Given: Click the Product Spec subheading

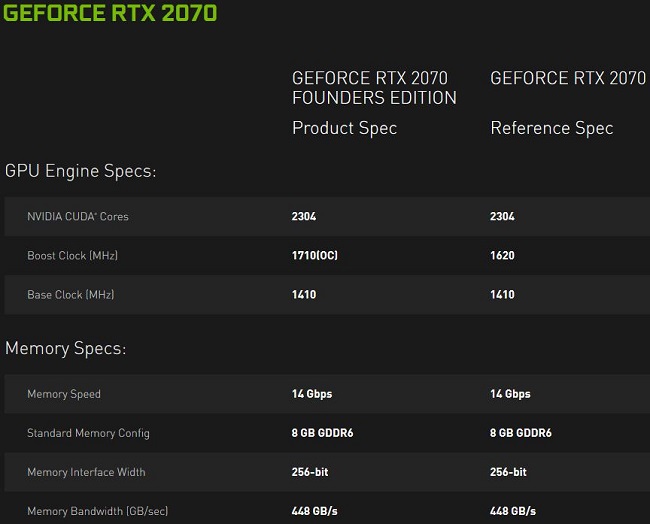Looking at the screenshot, I should pos(344,128).
